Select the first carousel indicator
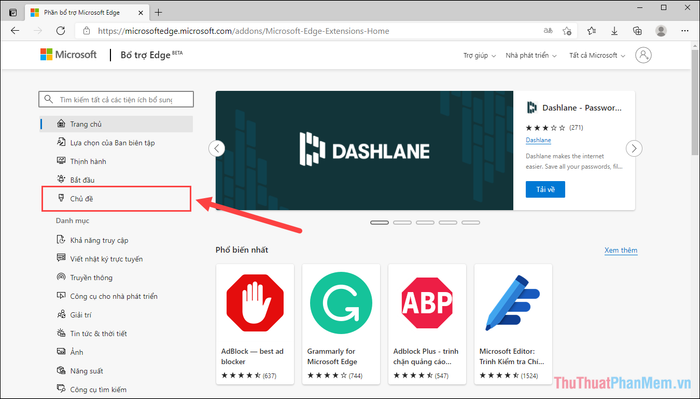The width and height of the screenshot is (700, 399). pyautogui.click(x=379, y=222)
